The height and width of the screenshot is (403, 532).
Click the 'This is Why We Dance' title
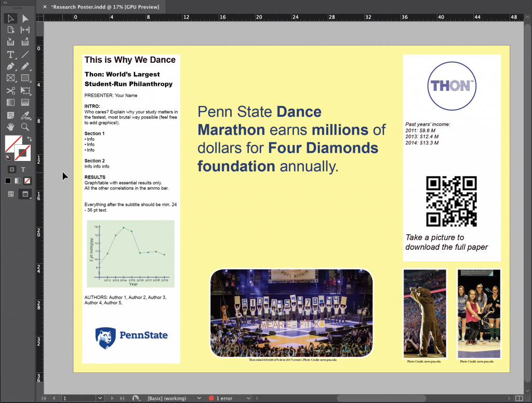tap(130, 60)
